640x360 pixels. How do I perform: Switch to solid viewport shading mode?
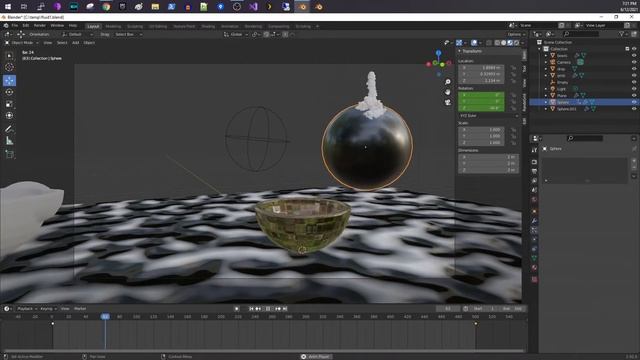(504, 42)
